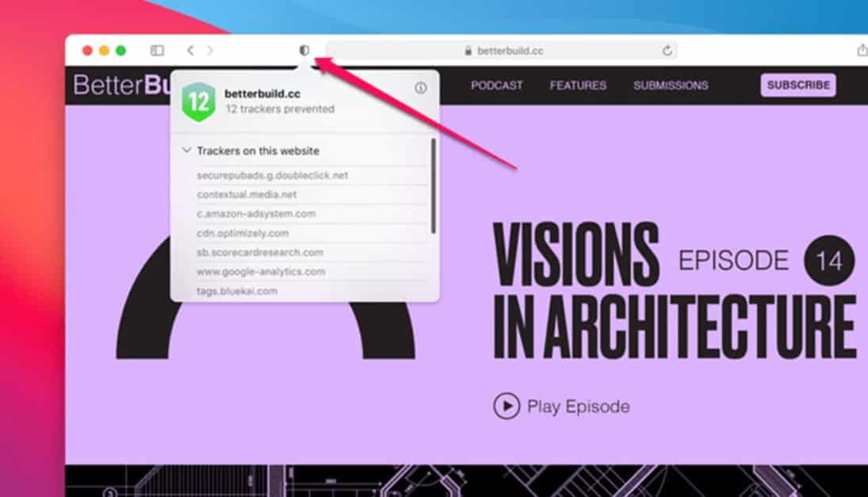Viewport: 868px width, 497px height.
Task: Click the green 12 shield badge
Action: click(x=197, y=101)
